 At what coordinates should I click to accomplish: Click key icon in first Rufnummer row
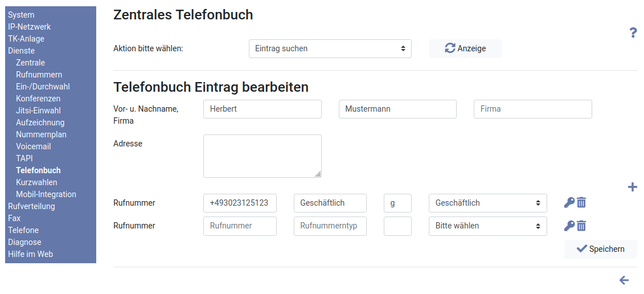point(569,202)
